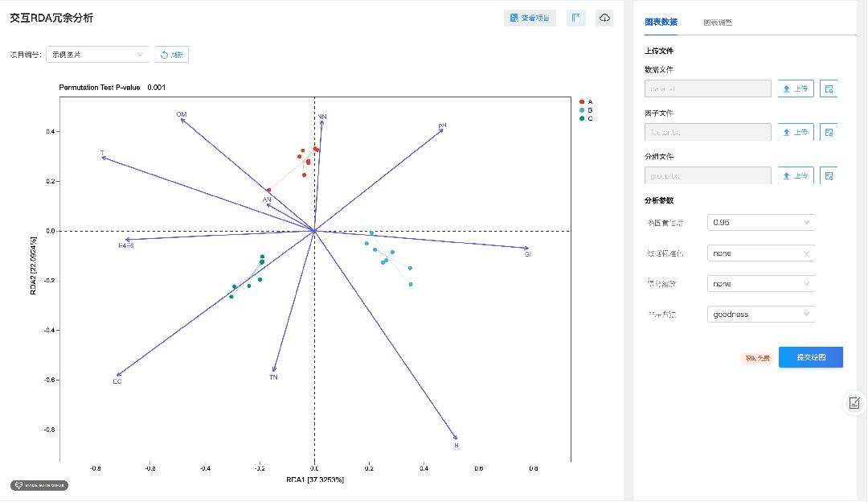Open the sample file viewer icon for 分组文件
868x502 pixels.
point(829,175)
